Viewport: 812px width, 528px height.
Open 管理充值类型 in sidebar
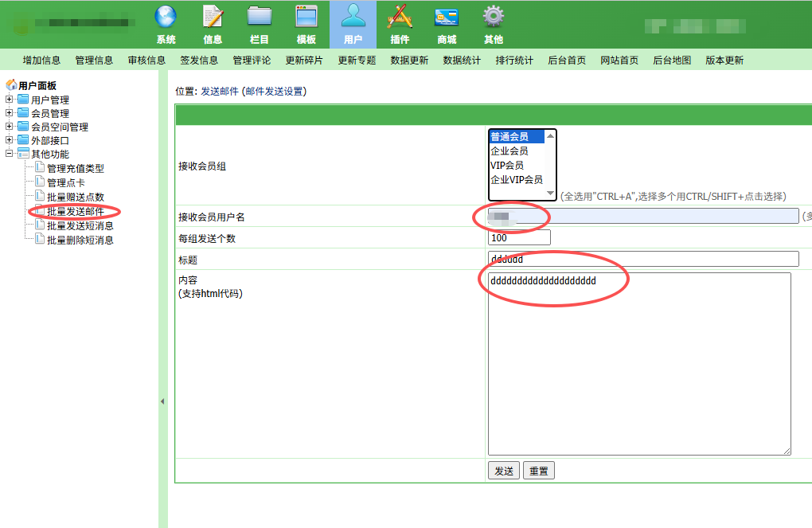(76, 168)
